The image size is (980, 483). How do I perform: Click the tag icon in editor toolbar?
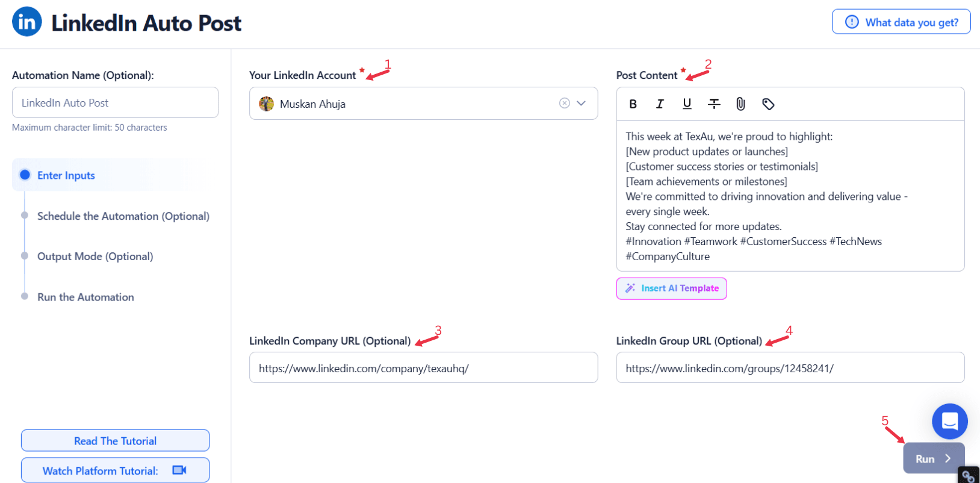768,104
